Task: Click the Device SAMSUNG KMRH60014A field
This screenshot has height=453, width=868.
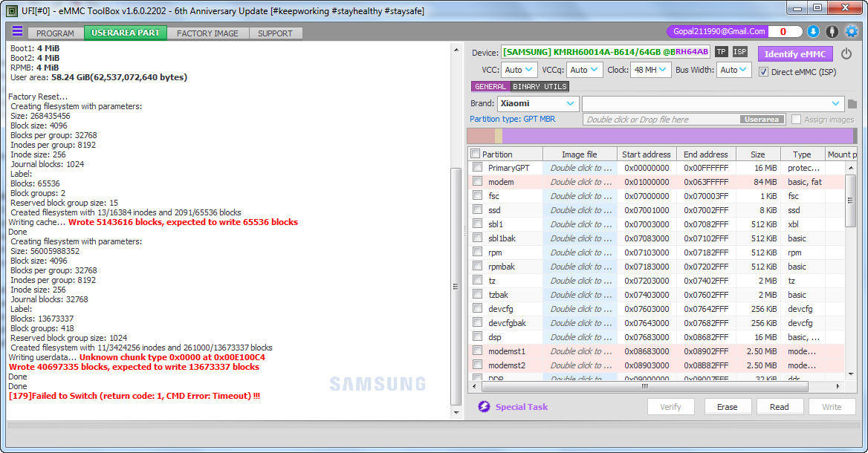Action: pyautogui.click(x=606, y=52)
